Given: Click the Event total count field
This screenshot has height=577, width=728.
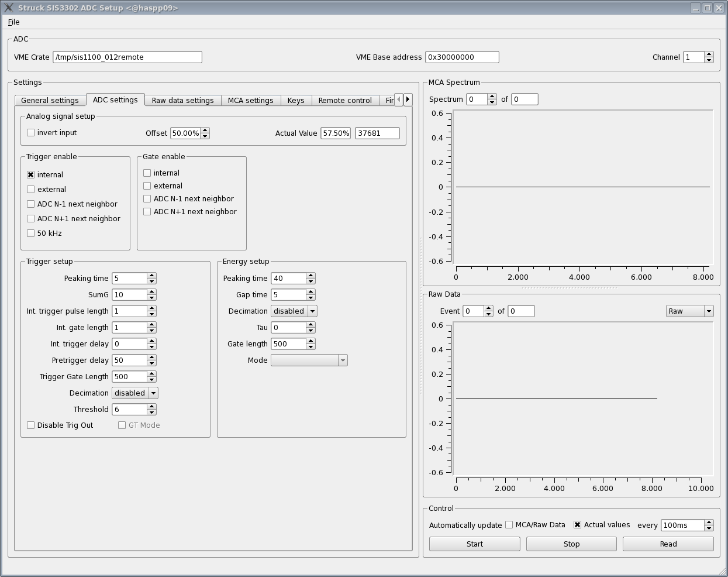Looking at the screenshot, I should [x=522, y=311].
